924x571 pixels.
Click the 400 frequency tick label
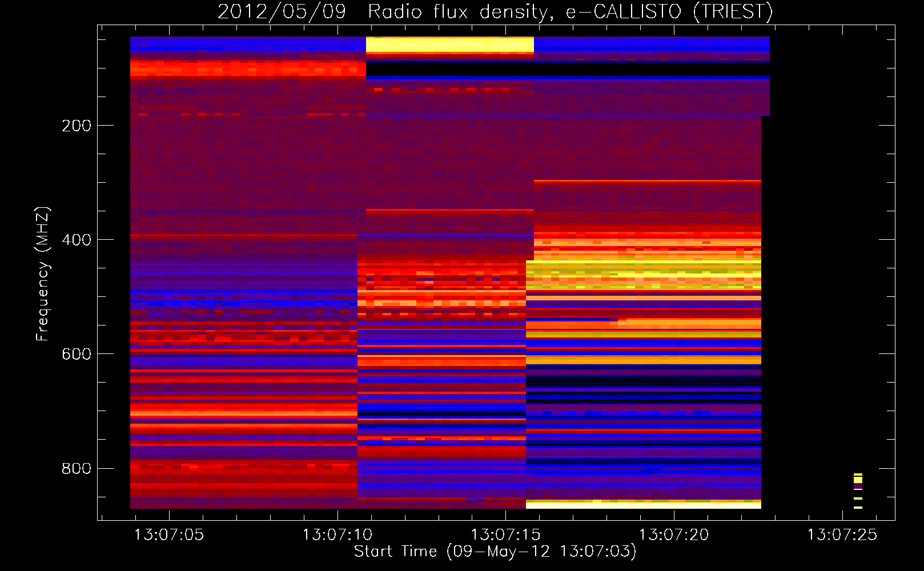tap(77, 240)
